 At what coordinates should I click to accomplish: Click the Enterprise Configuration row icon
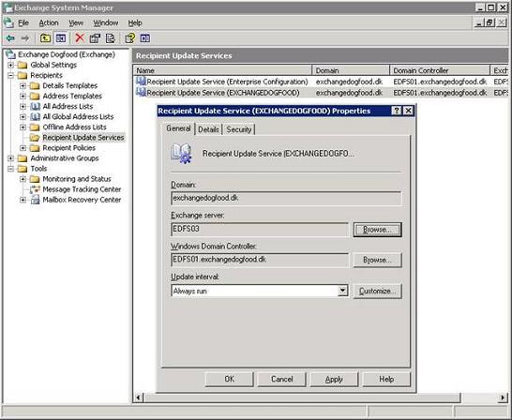click(141, 82)
